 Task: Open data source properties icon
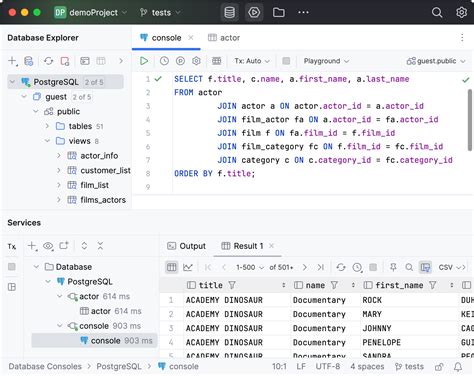point(29,61)
